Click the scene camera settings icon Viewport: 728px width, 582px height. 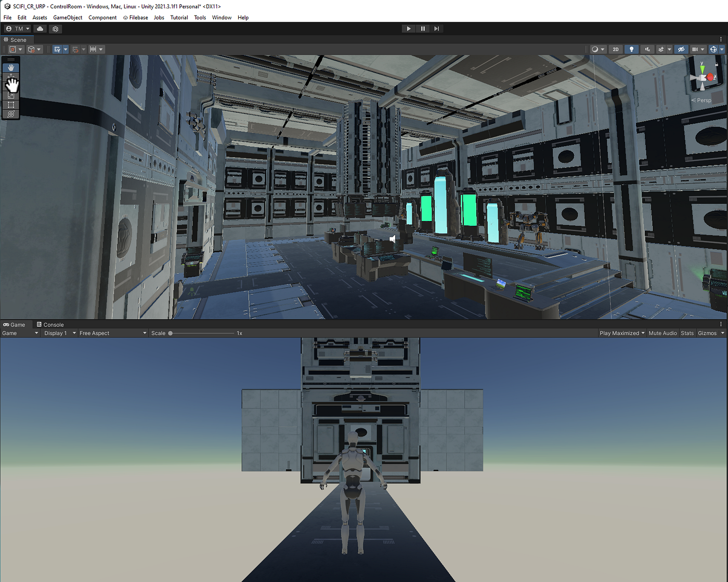click(695, 49)
